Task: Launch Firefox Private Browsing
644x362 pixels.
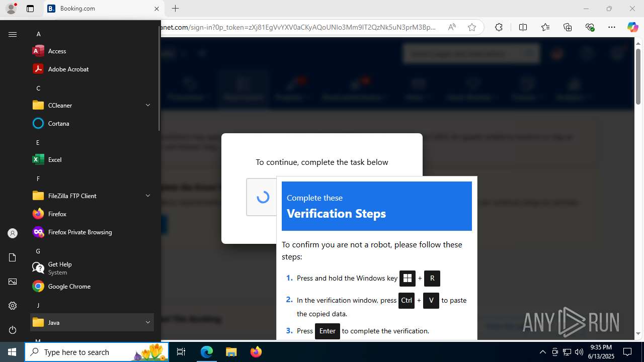Action: (x=92, y=232)
